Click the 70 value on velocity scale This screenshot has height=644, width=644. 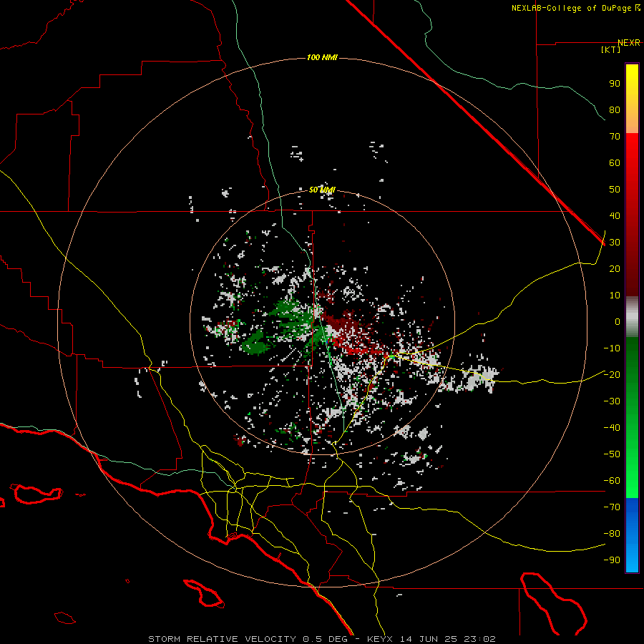[x=615, y=137]
